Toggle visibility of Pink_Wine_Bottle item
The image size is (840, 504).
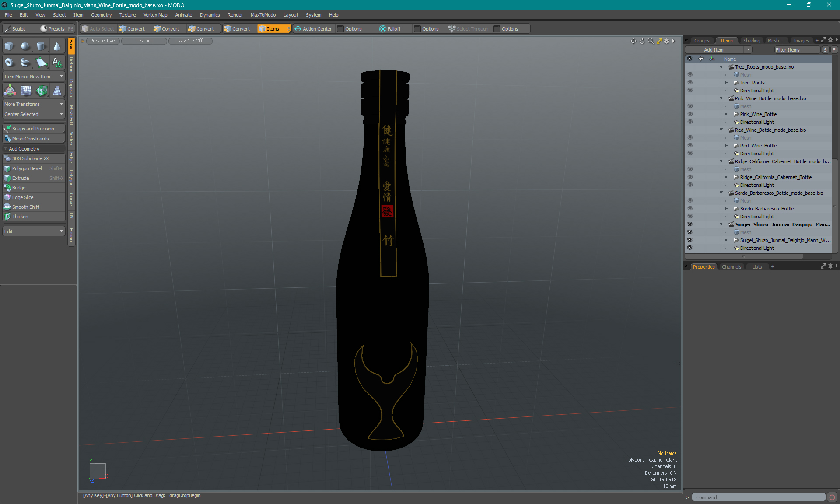point(690,114)
